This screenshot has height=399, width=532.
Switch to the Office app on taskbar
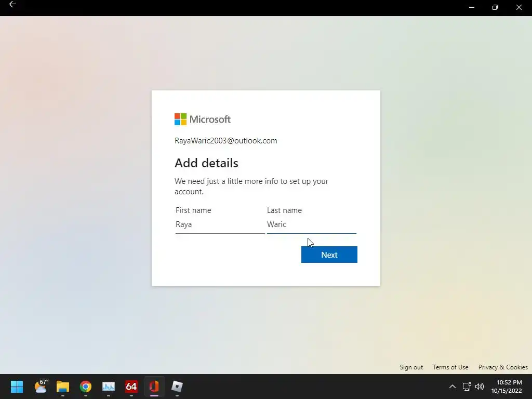[x=154, y=387]
